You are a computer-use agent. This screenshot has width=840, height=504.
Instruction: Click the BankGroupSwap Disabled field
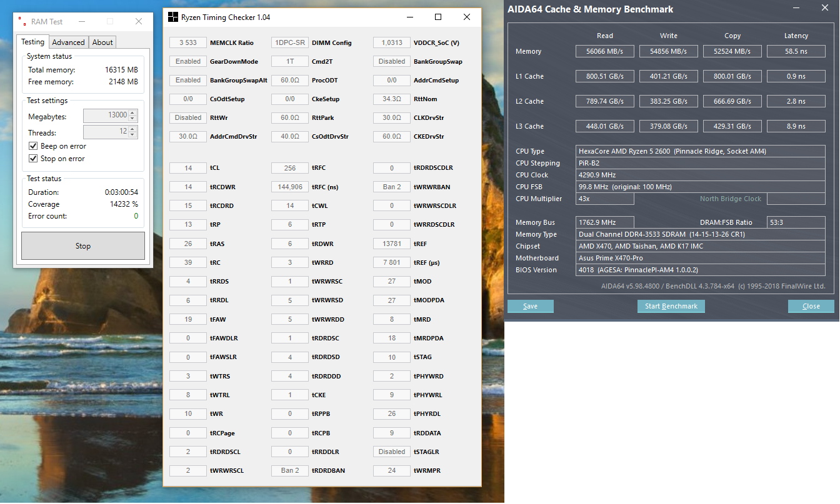click(x=392, y=61)
